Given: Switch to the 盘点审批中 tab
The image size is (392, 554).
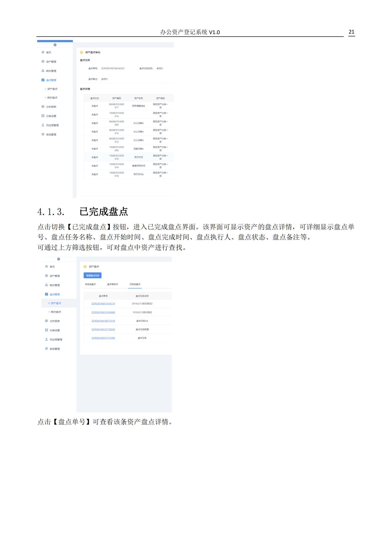Looking at the screenshot, I should (x=113, y=284).
